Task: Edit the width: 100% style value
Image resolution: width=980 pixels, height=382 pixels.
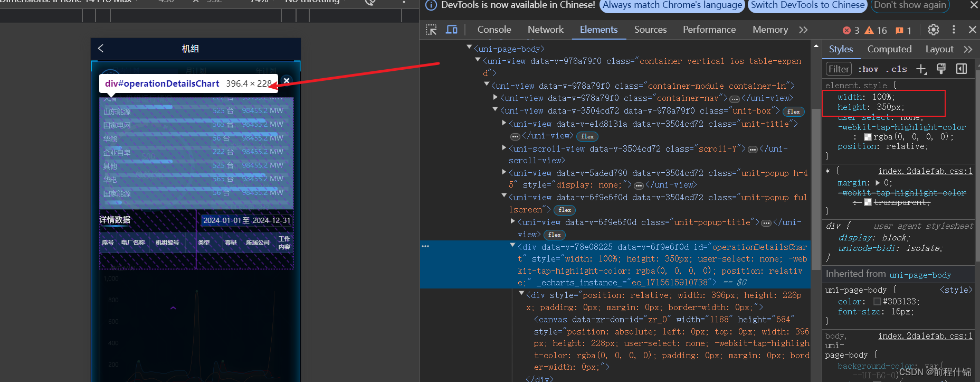Action: [x=881, y=97]
